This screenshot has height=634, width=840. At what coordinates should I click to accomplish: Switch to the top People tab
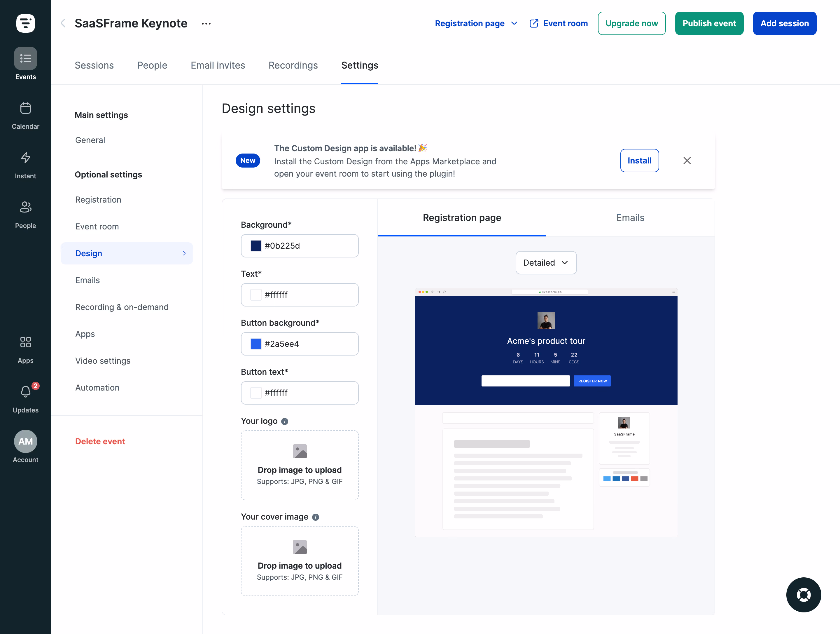152,65
